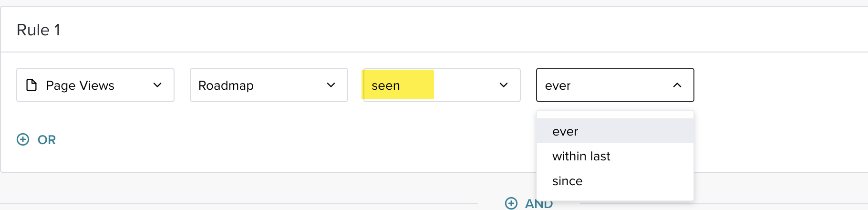The height and width of the screenshot is (210, 868).
Task: Click the plus circle icon beside OR
Action: point(23,139)
